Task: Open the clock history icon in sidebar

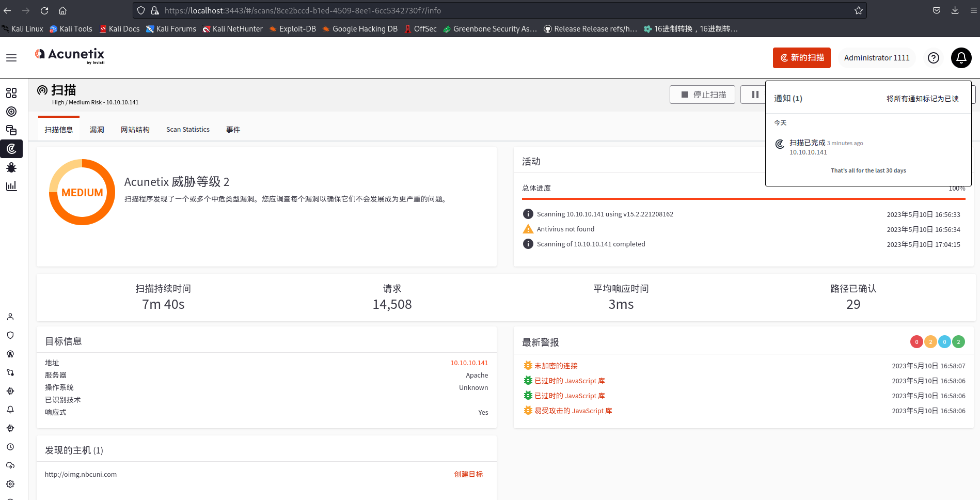Action: click(x=10, y=447)
